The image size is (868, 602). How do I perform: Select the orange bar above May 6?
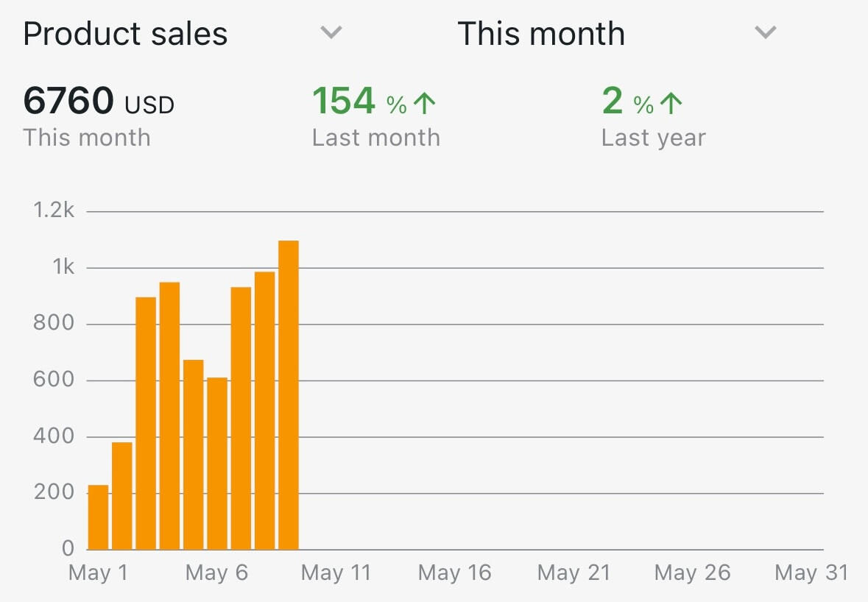(x=217, y=464)
